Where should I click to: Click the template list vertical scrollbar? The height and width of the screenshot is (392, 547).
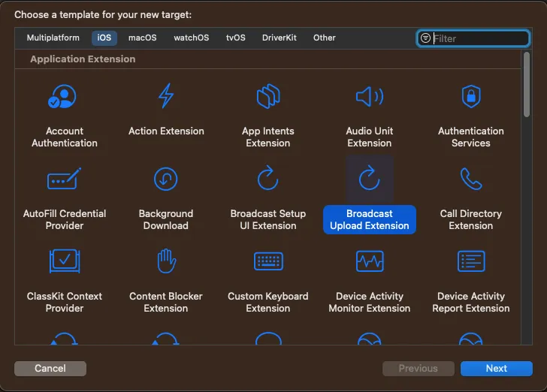527,84
